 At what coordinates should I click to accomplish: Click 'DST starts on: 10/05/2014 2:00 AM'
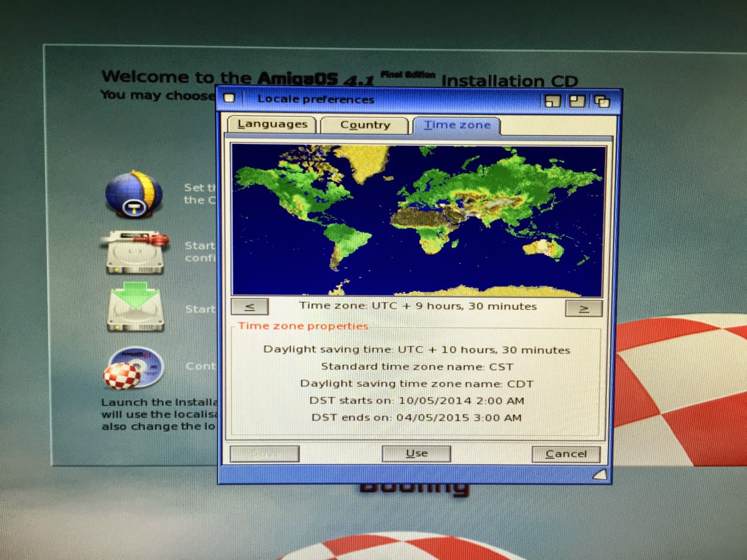tap(416, 400)
